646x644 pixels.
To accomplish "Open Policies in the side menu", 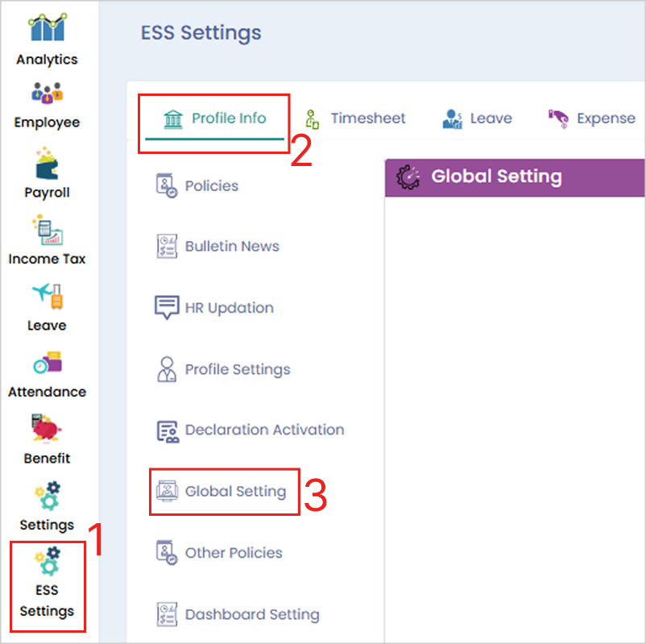I will pyautogui.click(x=211, y=185).
